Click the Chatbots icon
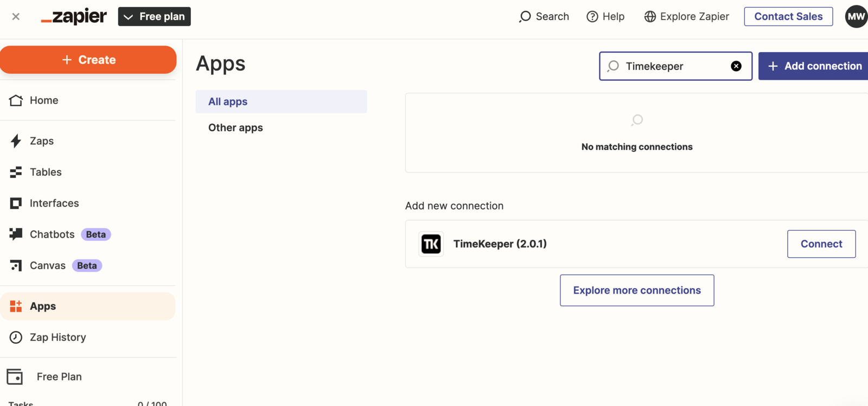Viewport: 868px width, 406px height. [16, 234]
